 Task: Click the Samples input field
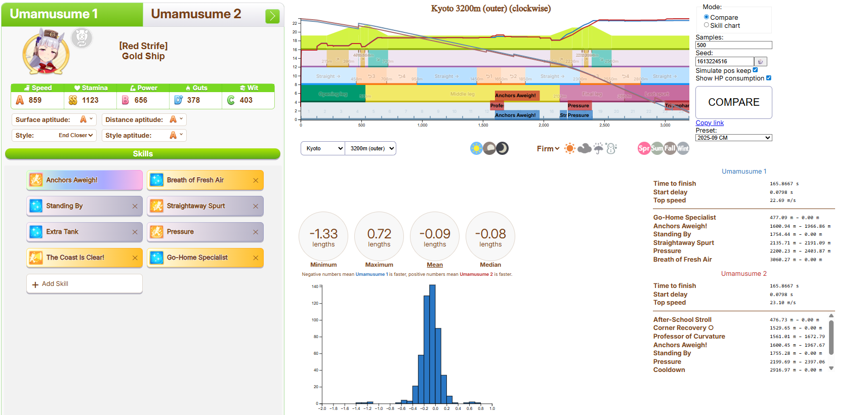pos(734,45)
